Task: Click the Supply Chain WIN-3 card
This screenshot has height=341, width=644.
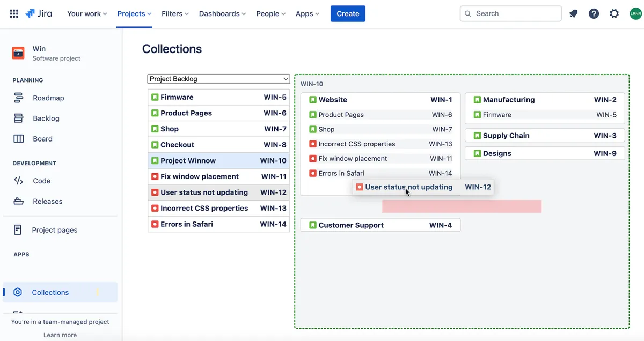Action: [x=545, y=136]
